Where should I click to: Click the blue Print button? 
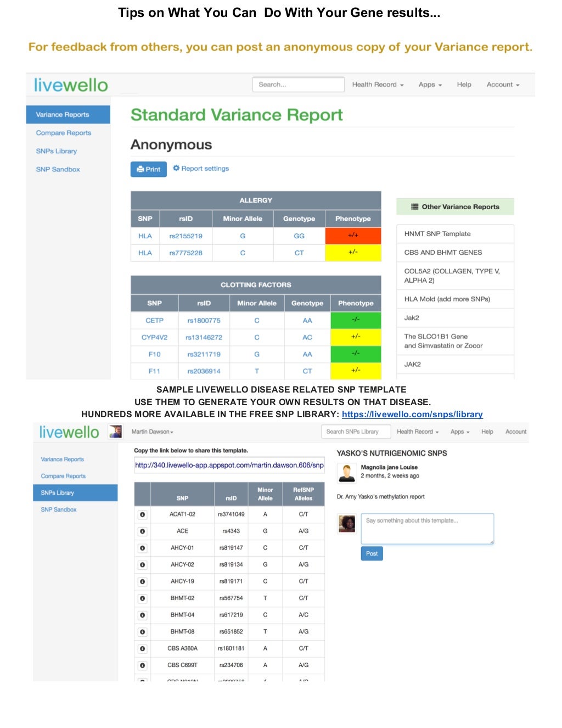pos(149,169)
